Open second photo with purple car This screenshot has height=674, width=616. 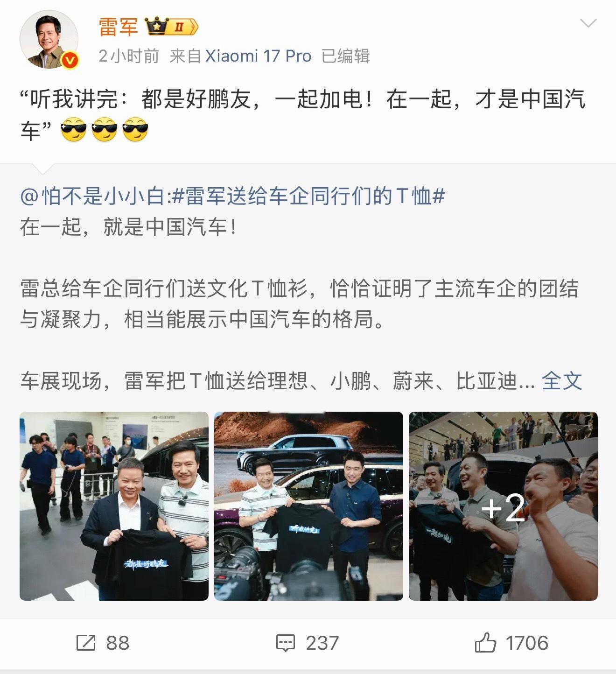(x=308, y=506)
